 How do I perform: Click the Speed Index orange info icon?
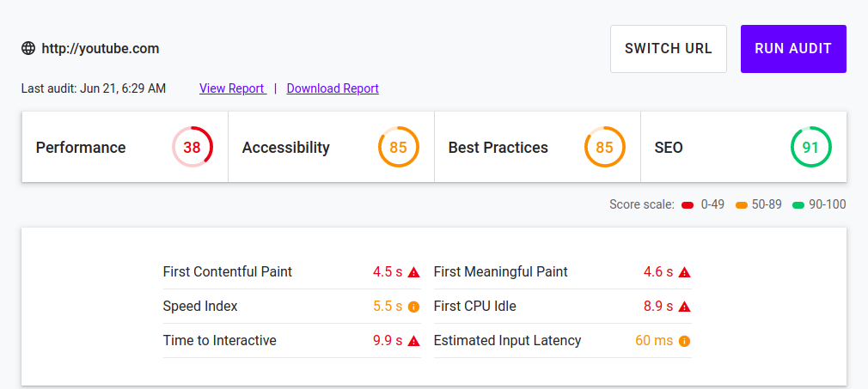(413, 307)
